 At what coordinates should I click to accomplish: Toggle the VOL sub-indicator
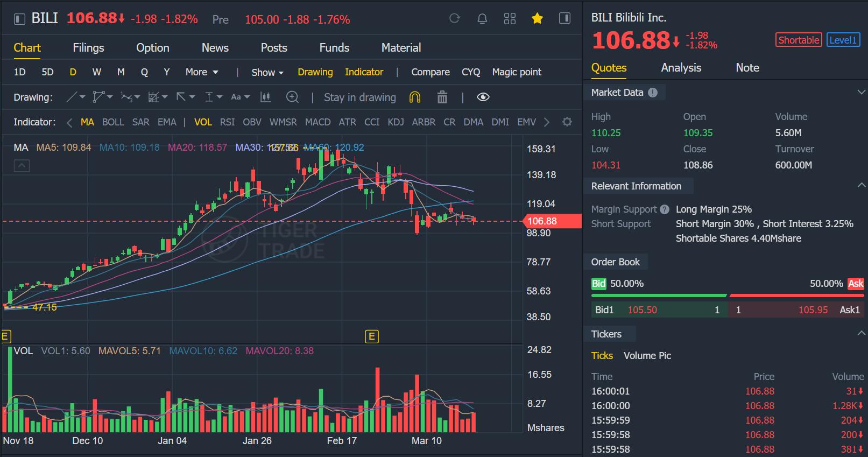[203, 122]
